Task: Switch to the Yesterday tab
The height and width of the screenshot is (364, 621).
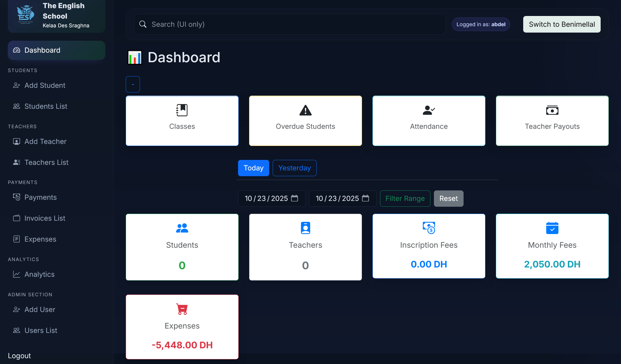Action: click(294, 168)
